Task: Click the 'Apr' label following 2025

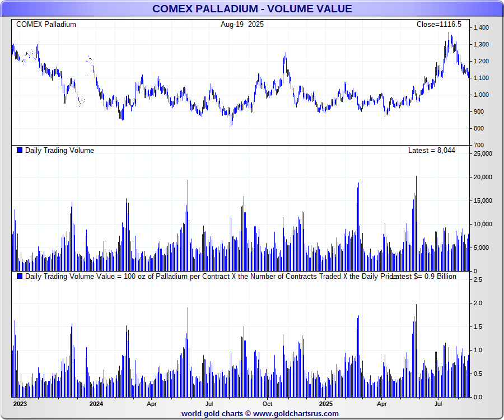Action: pos(382,404)
